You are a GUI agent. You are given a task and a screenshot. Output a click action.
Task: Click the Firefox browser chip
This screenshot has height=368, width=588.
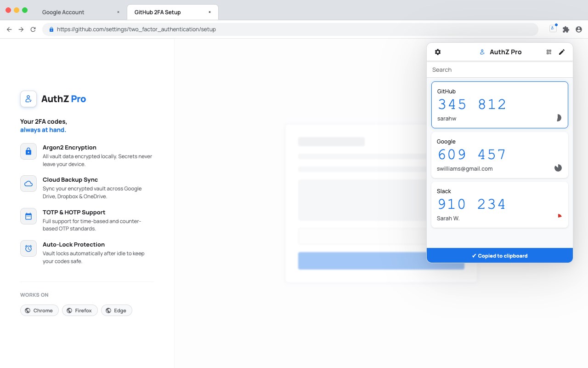[80, 310]
